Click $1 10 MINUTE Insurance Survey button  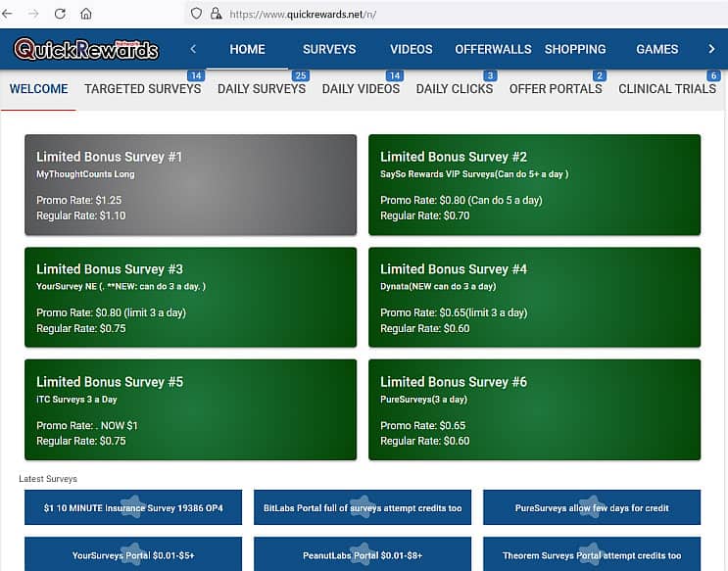point(133,507)
